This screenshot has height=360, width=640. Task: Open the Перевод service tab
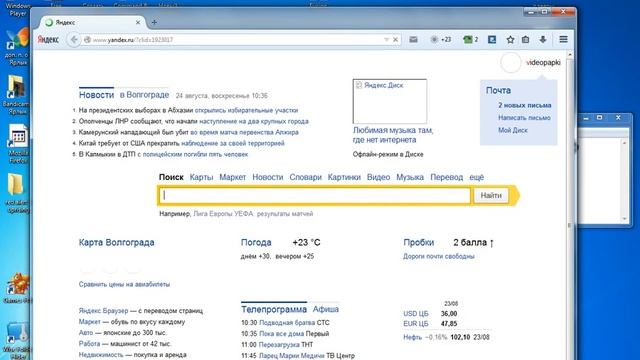pos(447,177)
